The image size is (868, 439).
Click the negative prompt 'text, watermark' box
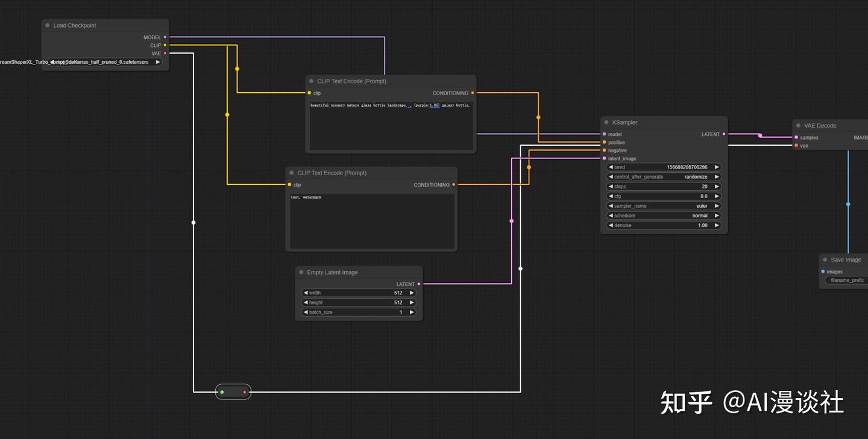(x=372, y=221)
